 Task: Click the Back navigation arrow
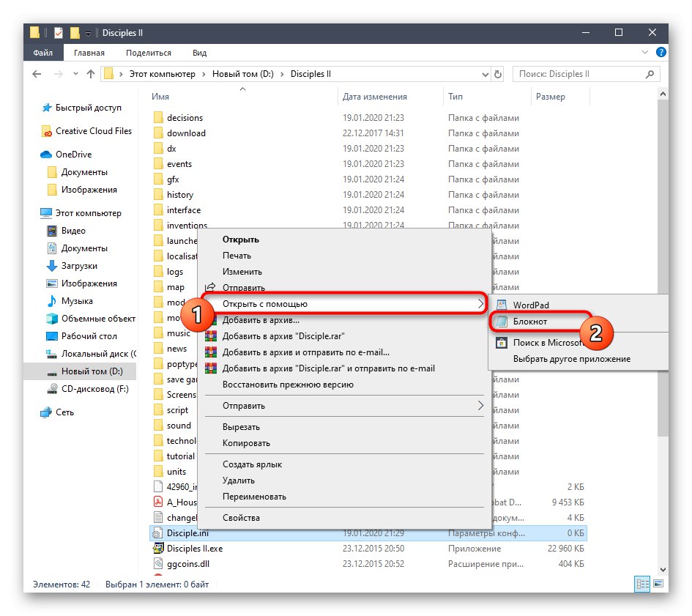[x=37, y=74]
